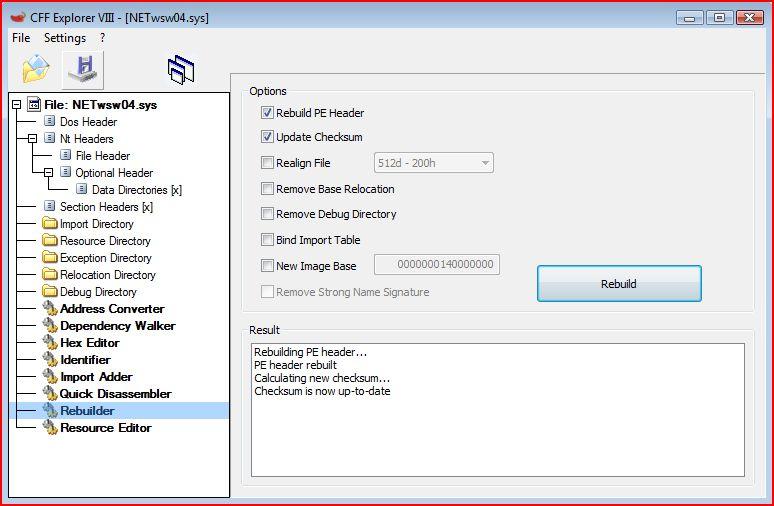Click the Identifier tool icon

point(50,359)
